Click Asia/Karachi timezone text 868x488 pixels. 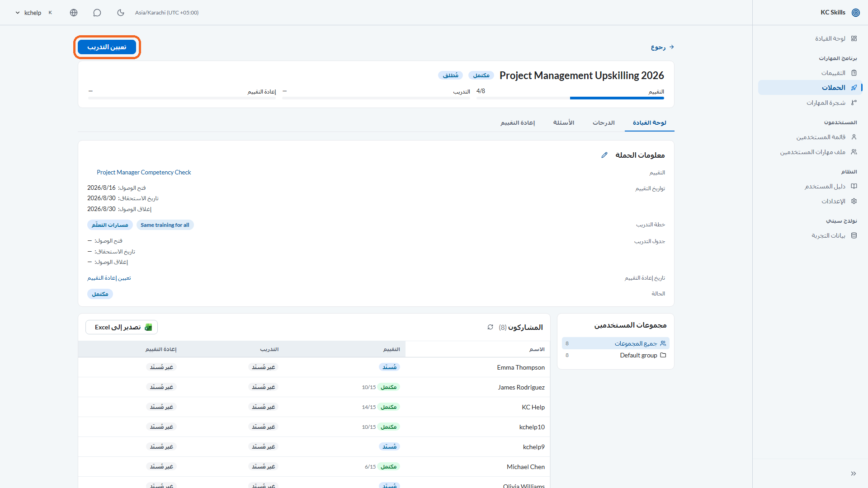[x=167, y=13]
